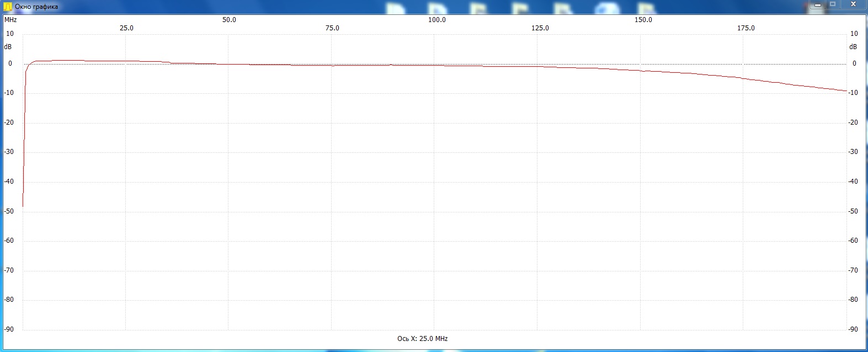
Task: Click the -10 value on right dB axis
Action: pyautogui.click(x=853, y=93)
